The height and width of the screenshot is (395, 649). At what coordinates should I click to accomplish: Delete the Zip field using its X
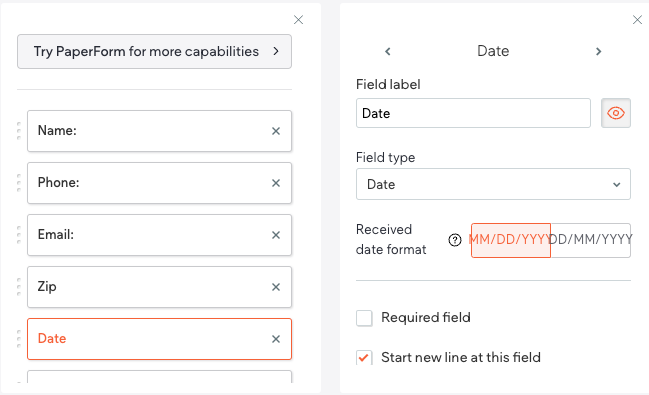[x=276, y=287]
